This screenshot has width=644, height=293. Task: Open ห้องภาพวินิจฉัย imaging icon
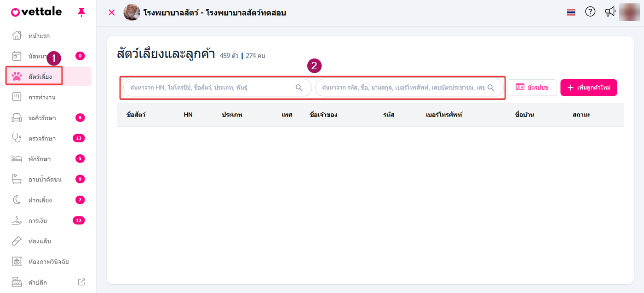tap(17, 262)
